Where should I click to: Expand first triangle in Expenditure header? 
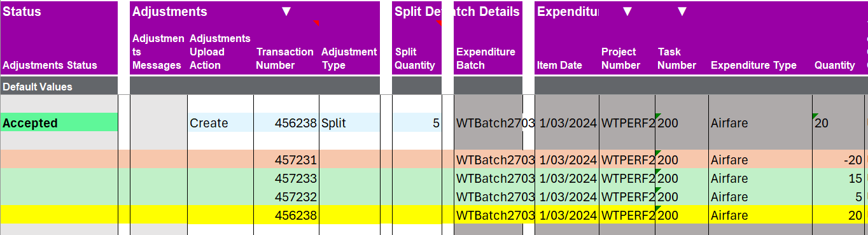[x=627, y=11]
